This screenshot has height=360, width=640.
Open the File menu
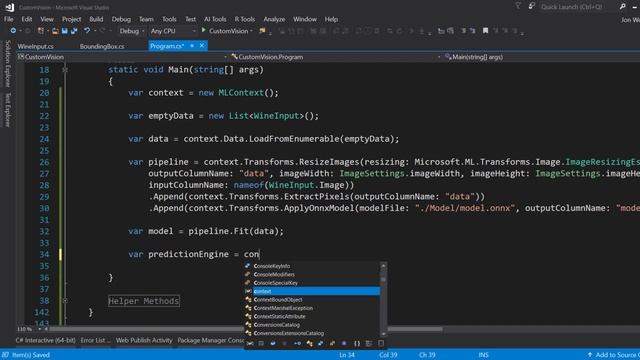pyautogui.click(x=9, y=19)
